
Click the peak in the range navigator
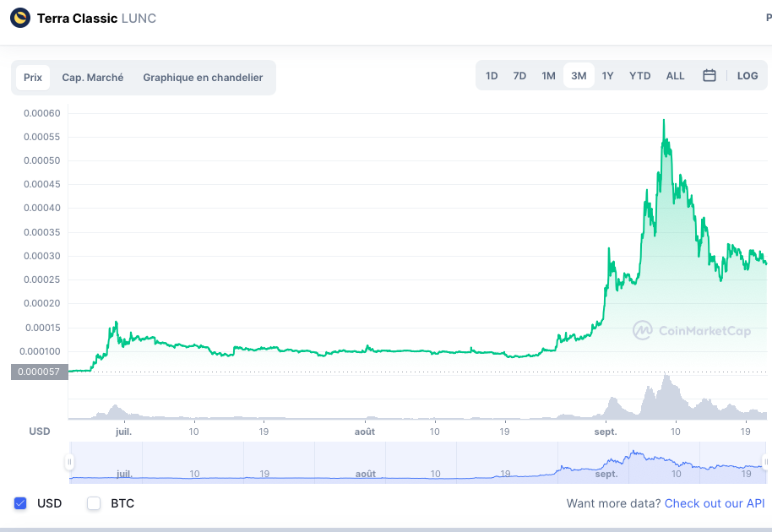click(x=635, y=451)
